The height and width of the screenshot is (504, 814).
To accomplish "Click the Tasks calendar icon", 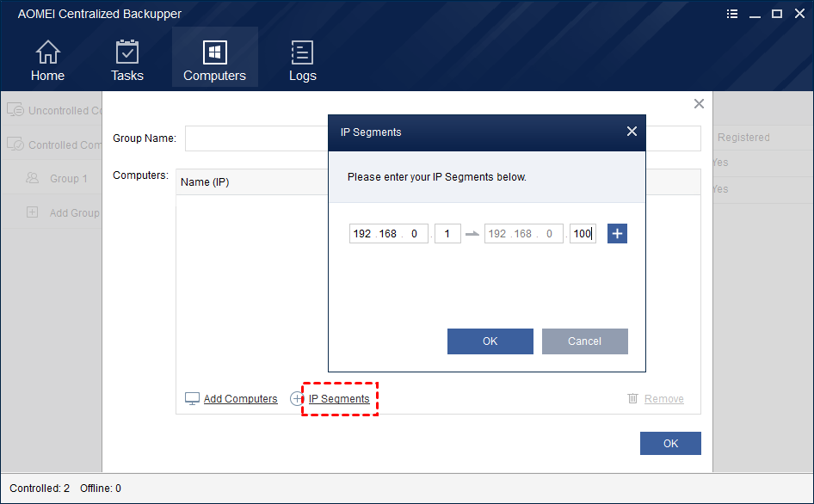I will pos(127,52).
